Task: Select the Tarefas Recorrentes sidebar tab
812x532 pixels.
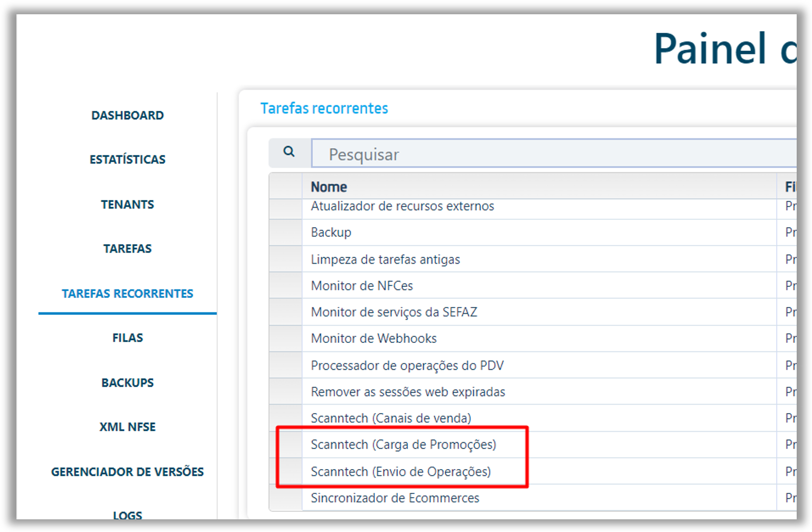Action: pos(127,294)
